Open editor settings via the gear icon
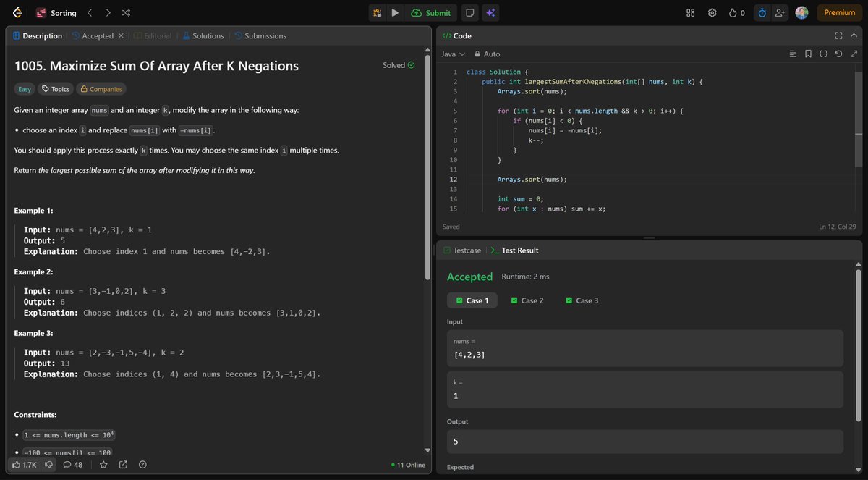This screenshot has width=868, height=480. (712, 12)
